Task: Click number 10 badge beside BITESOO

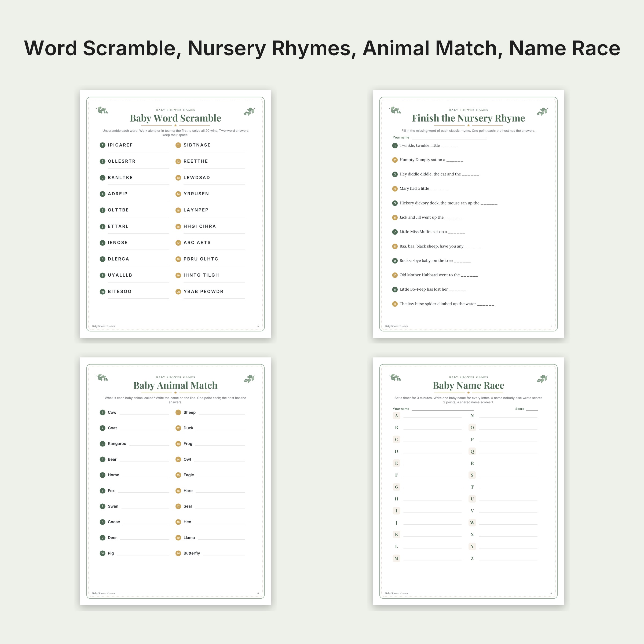Action: (x=102, y=292)
